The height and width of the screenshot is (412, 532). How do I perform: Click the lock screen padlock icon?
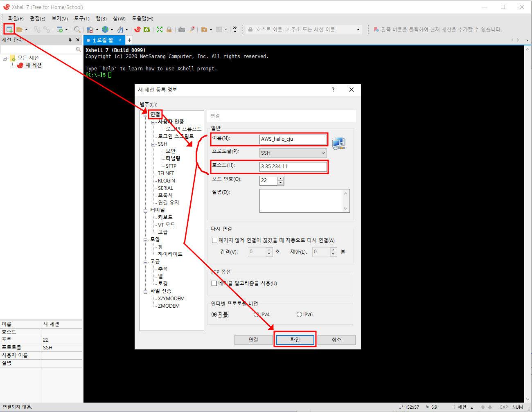(x=169, y=29)
